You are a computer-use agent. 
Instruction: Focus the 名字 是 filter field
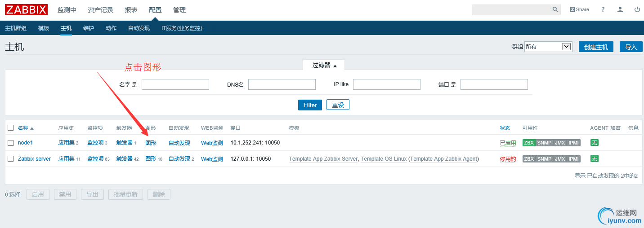pyautogui.click(x=175, y=84)
